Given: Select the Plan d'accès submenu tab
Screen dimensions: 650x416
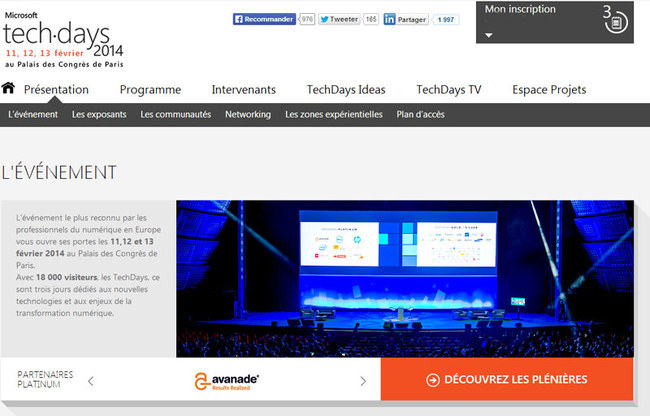Looking at the screenshot, I should [420, 114].
